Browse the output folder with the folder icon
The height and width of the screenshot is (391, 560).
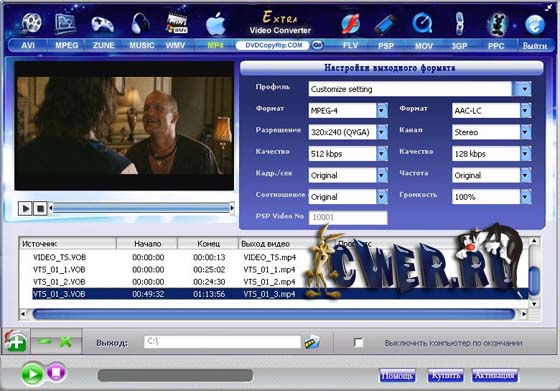pos(312,342)
